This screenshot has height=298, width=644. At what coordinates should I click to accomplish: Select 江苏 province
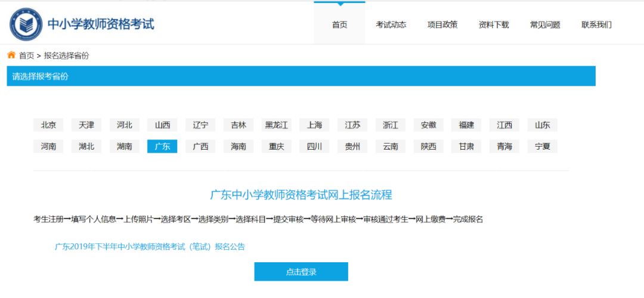coord(352,125)
